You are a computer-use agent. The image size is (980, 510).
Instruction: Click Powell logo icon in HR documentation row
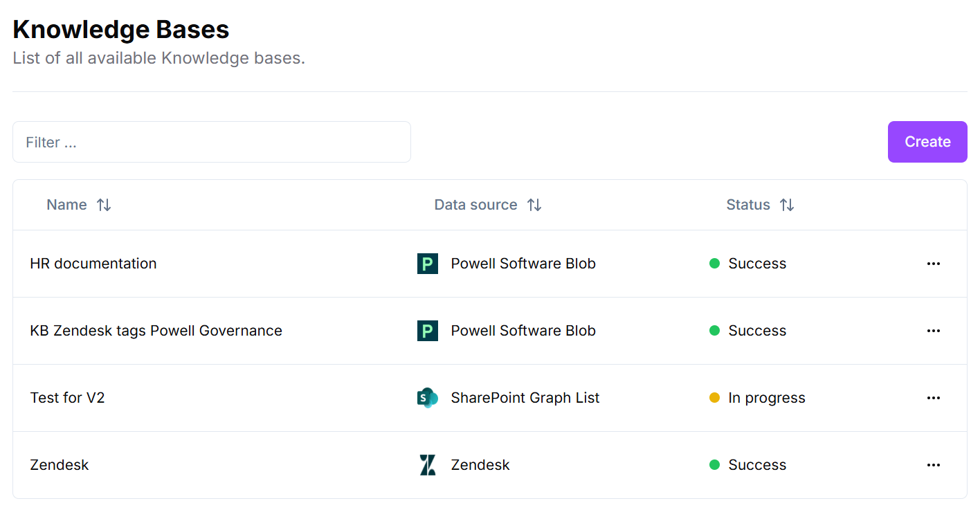pos(428,264)
